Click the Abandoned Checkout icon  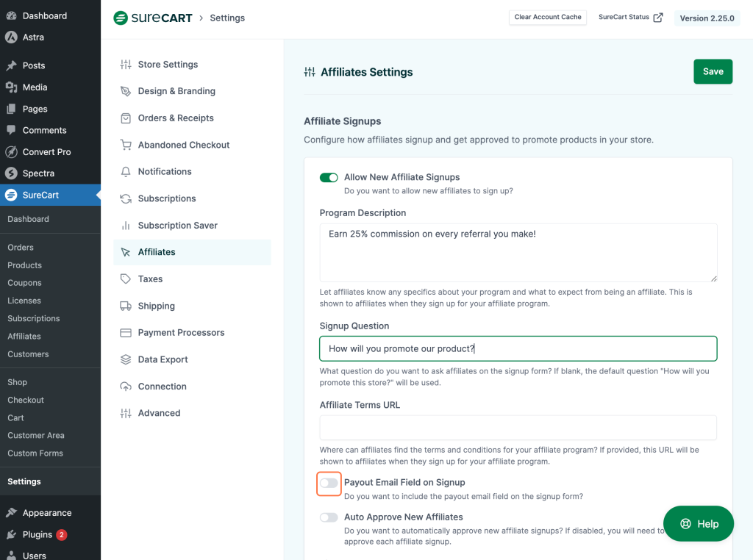(x=125, y=145)
